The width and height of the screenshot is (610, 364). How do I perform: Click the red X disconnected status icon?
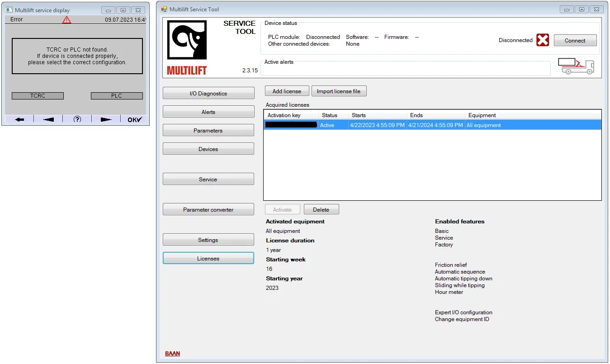[x=543, y=40]
